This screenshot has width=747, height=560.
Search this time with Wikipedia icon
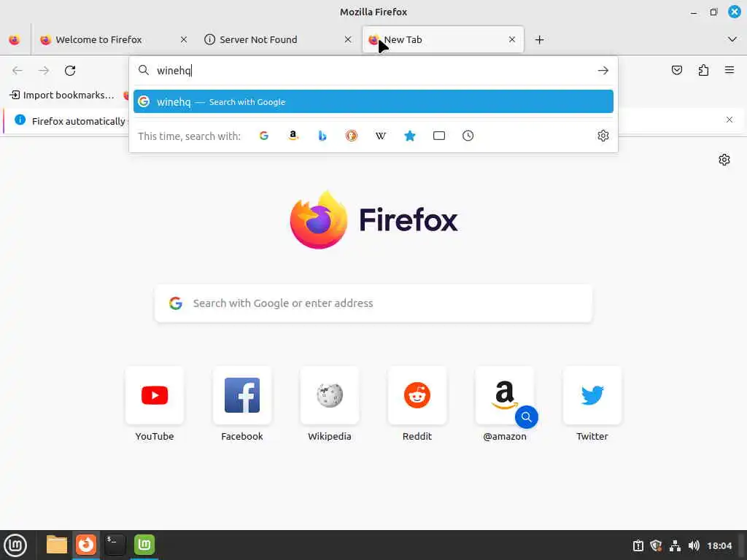[381, 136]
